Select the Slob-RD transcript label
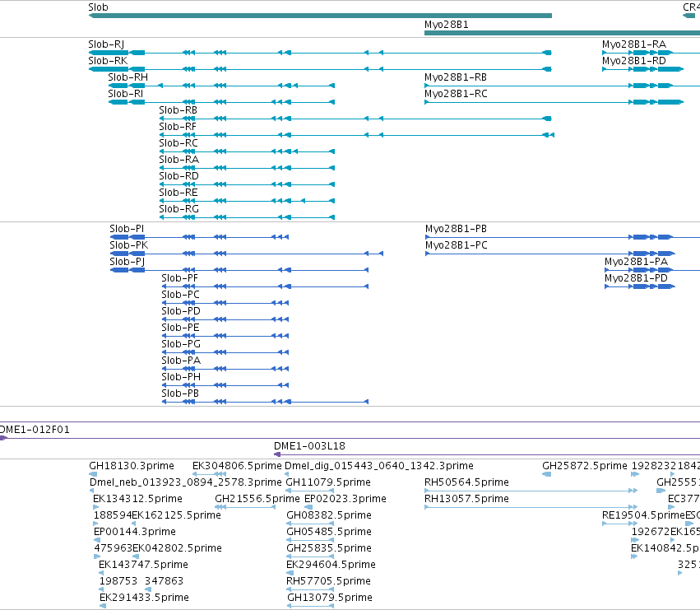Image resolution: width=700 pixels, height=610 pixels. 179,176
